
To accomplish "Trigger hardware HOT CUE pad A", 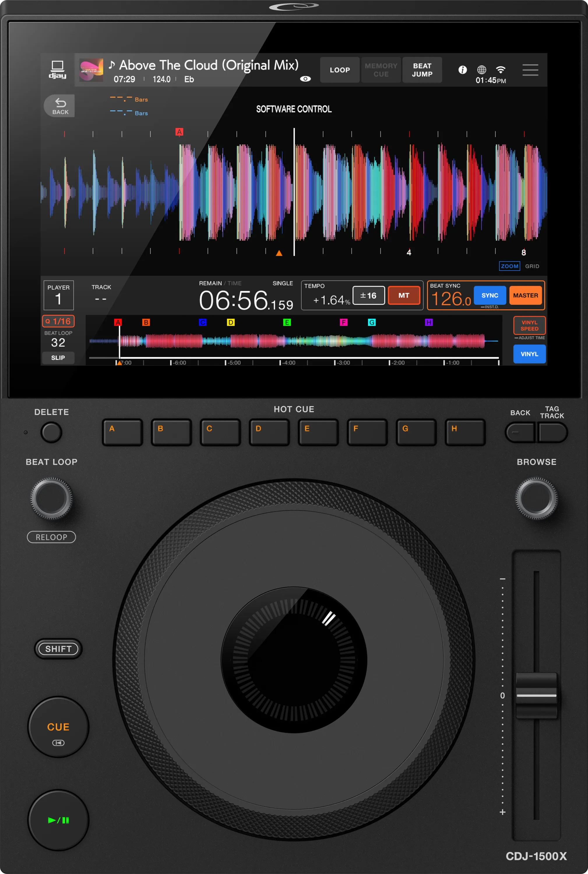I will (x=123, y=432).
